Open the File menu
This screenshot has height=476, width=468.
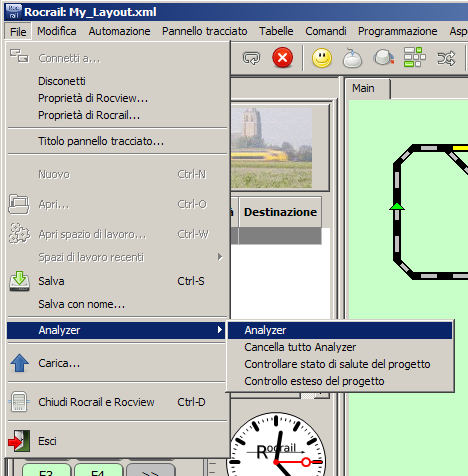18,31
